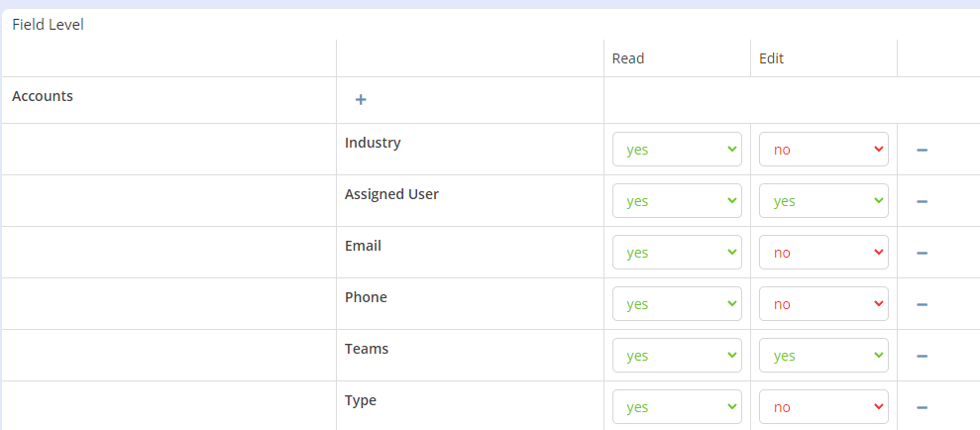Open the Industry Edit dropdown
This screenshot has height=430, width=980.
tap(823, 150)
